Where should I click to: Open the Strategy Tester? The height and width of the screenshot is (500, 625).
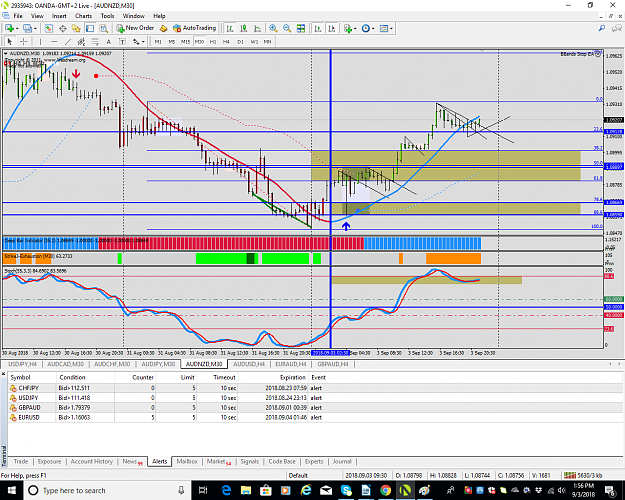pyautogui.click(x=104, y=28)
